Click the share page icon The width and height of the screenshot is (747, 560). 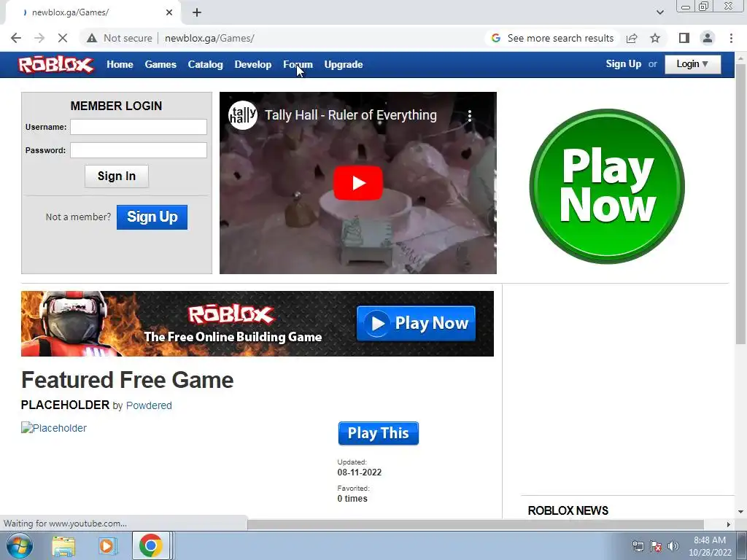pos(632,38)
